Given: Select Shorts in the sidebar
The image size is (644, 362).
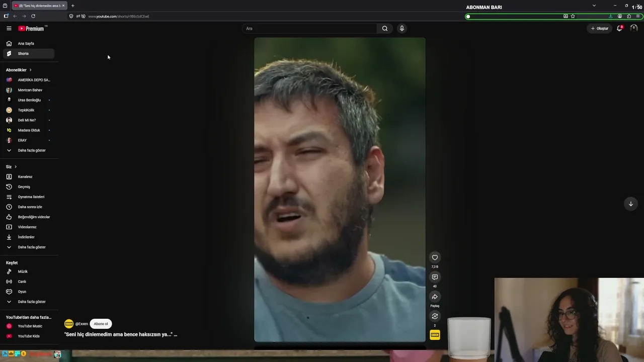Looking at the screenshot, I should coord(28,54).
